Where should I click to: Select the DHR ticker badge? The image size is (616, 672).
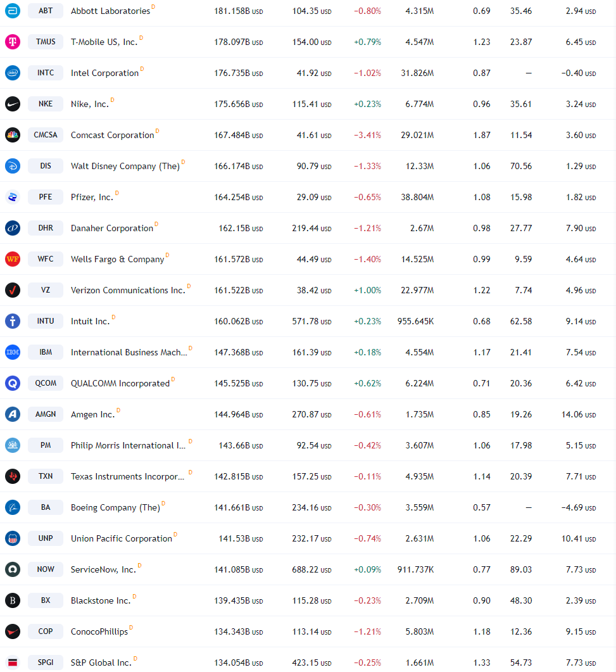(46, 228)
